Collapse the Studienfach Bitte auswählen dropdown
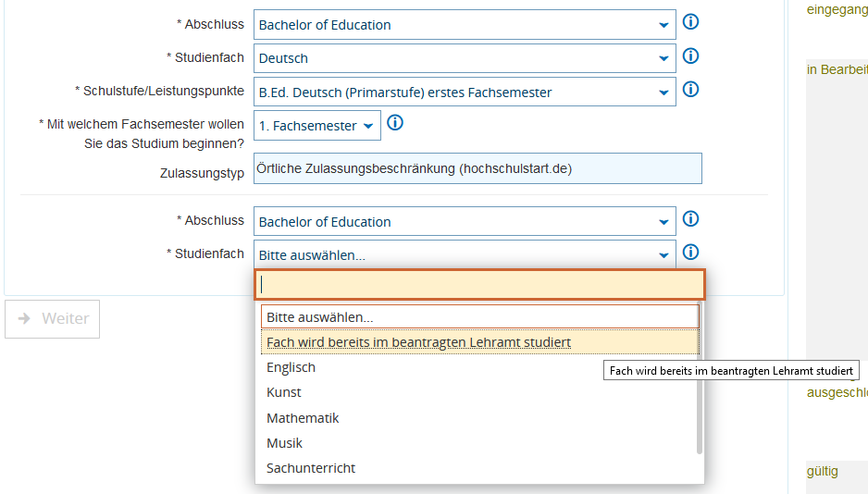The image size is (868, 494). [465, 255]
